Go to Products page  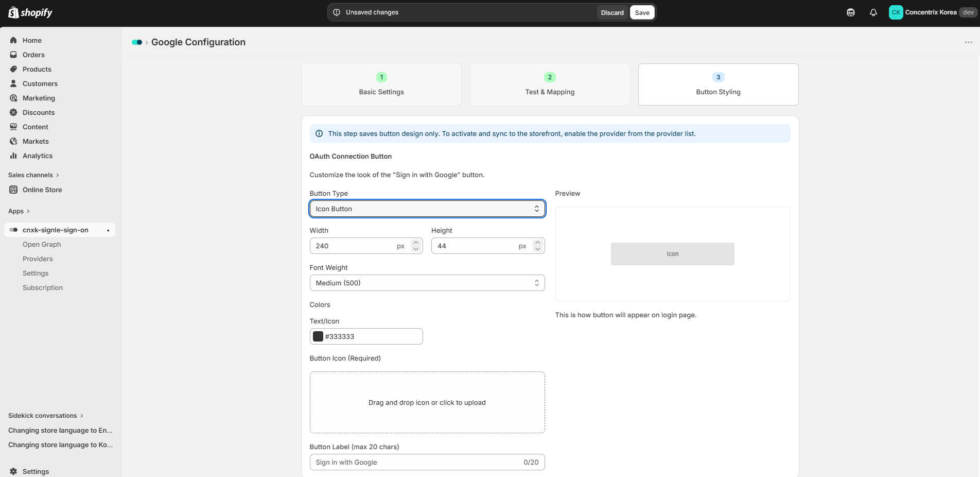[x=37, y=69]
